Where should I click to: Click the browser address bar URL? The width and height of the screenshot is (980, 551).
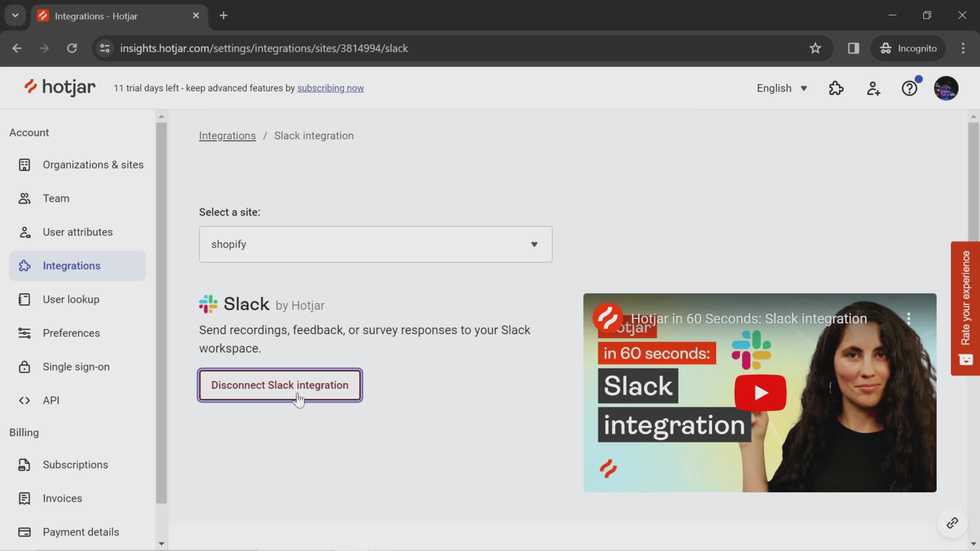[264, 48]
